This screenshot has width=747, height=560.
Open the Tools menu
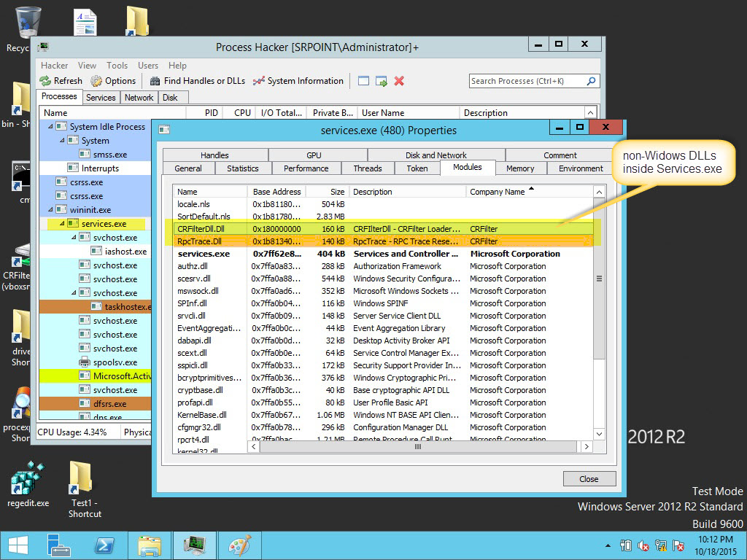(x=117, y=66)
